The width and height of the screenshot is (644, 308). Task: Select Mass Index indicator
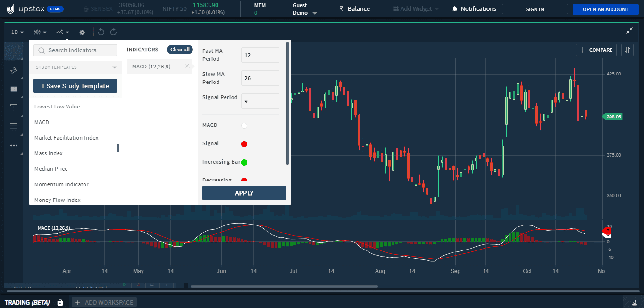click(49, 153)
